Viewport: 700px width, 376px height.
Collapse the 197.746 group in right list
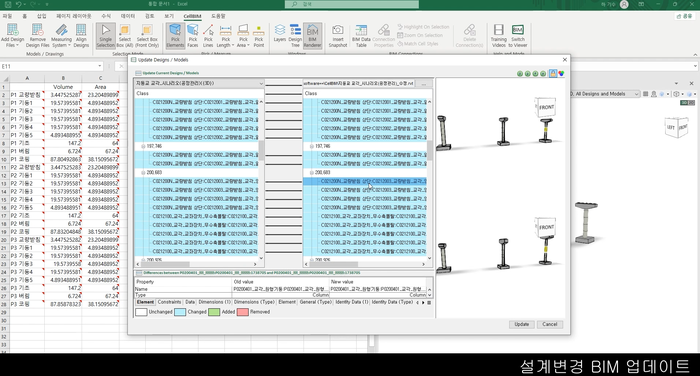[312, 146]
